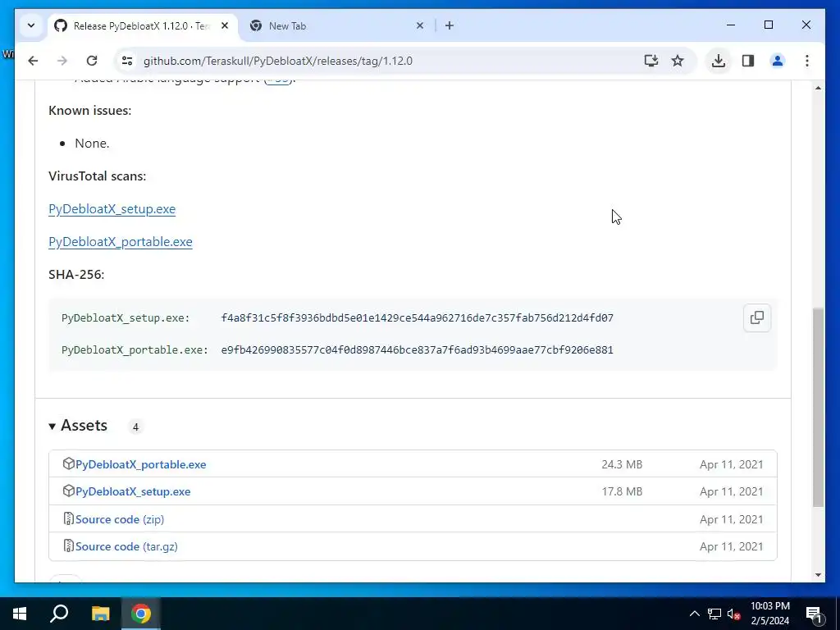840x630 pixels.
Task: Click the scrollbar down arrow
Action: coord(818,575)
